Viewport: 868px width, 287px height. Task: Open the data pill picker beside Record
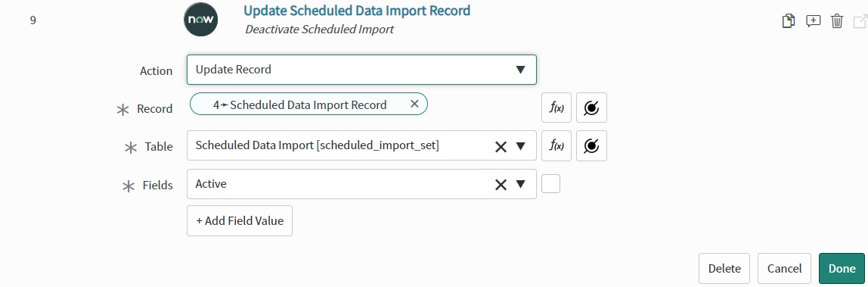coord(591,108)
